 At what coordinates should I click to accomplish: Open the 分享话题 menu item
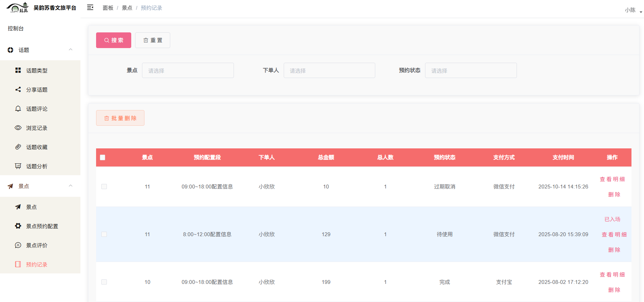(40, 90)
